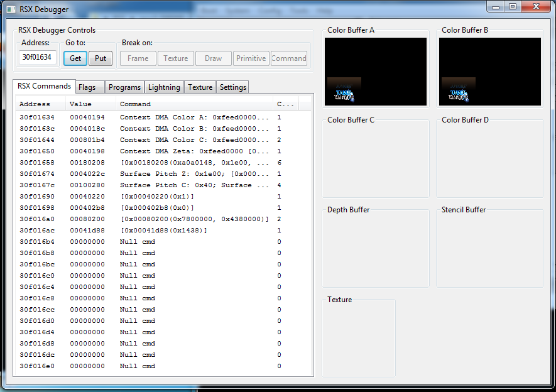This screenshot has height=392, width=556.
Task: Select the [0x000402b8(0x0)] command row
Action: 163,208
